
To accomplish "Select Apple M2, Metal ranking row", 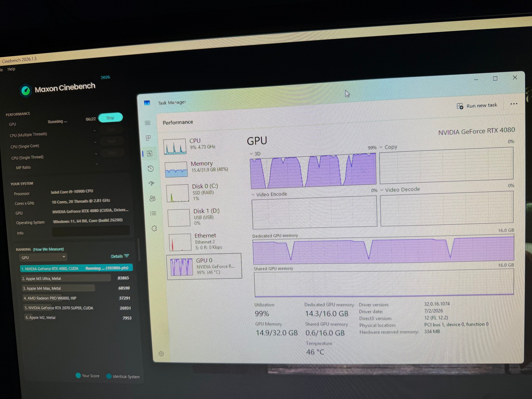I will [x=78, y=318].
